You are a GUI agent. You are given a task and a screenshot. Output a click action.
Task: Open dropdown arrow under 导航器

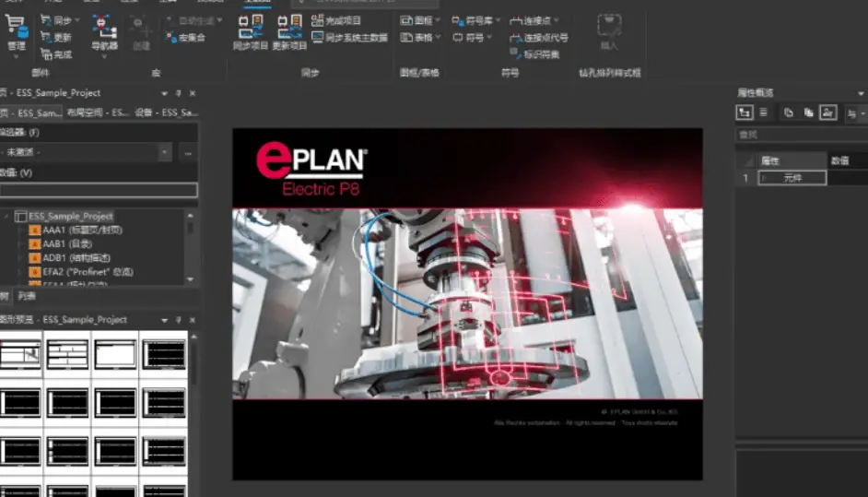coord(104,56)
